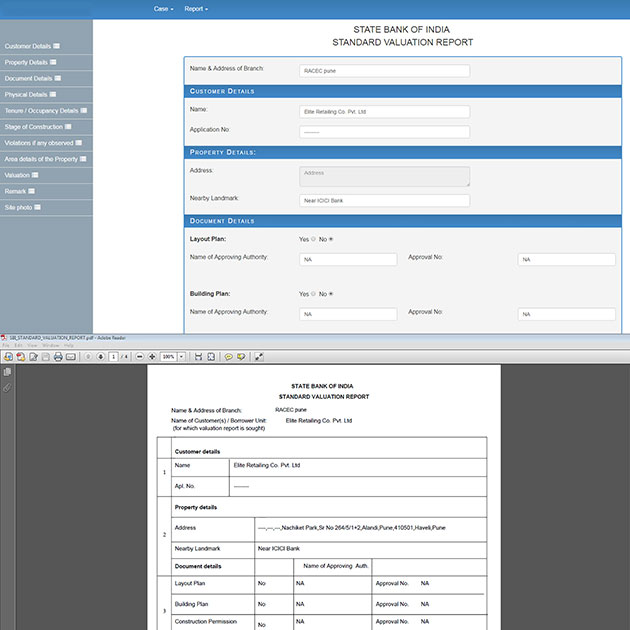Viewport: 630px width, 630px height.
Task: Jump to Valuation section in sidebar
Action: 21,175
